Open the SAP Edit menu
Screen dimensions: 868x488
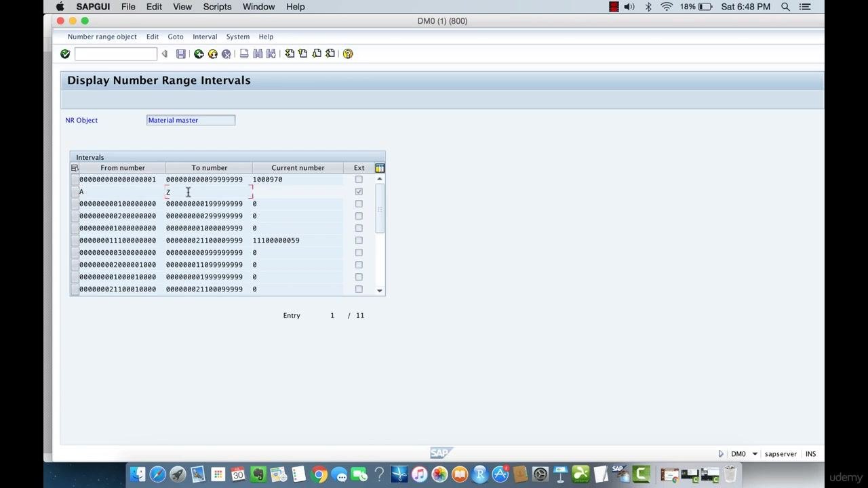click(x=153, y=37)
